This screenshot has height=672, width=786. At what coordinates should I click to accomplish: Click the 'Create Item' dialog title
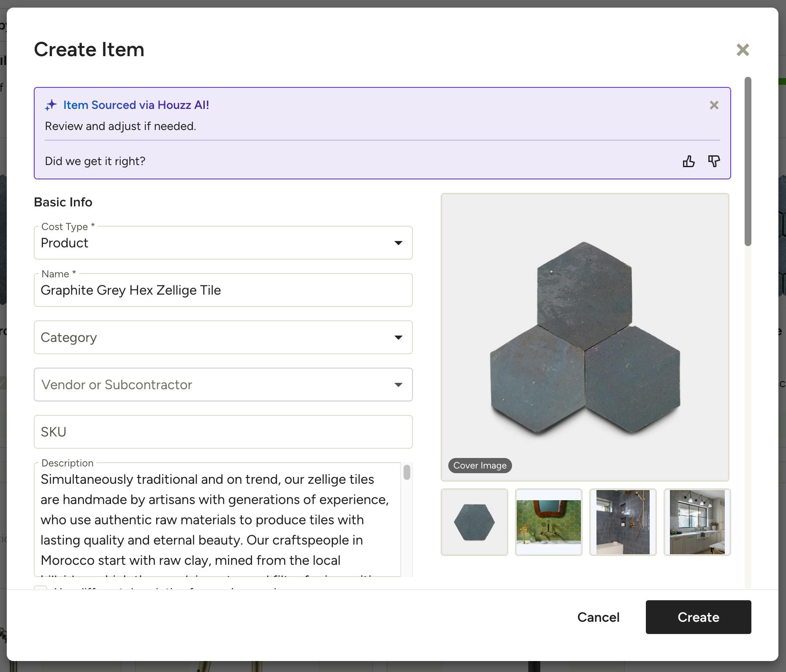89,49
